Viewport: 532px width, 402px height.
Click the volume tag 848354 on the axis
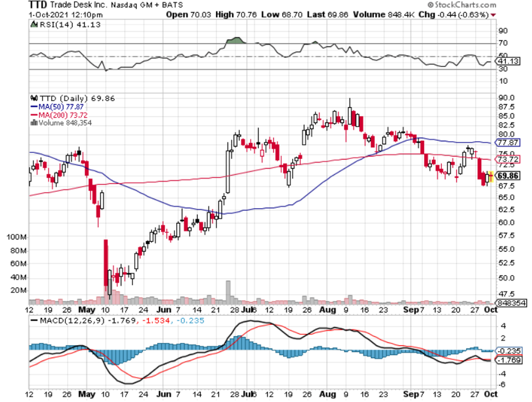512,303
